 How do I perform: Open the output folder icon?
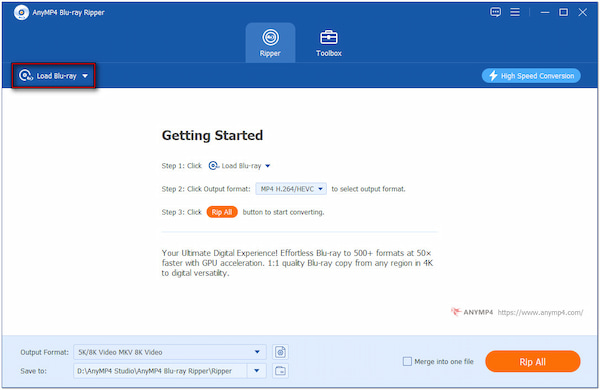[x=280, y=370]
